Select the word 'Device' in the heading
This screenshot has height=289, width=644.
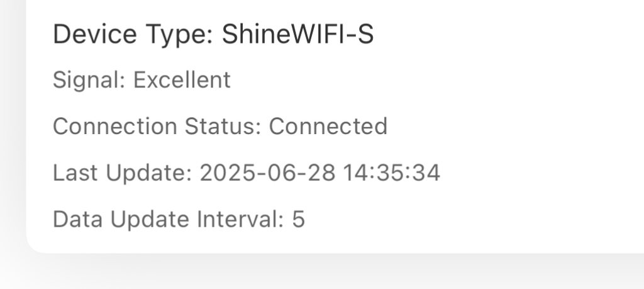tap(89, 35)
